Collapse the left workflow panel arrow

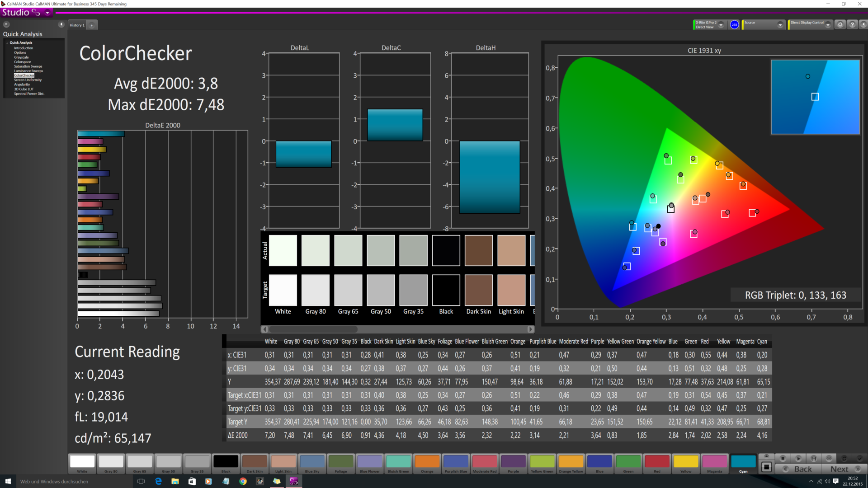(61, 24)
